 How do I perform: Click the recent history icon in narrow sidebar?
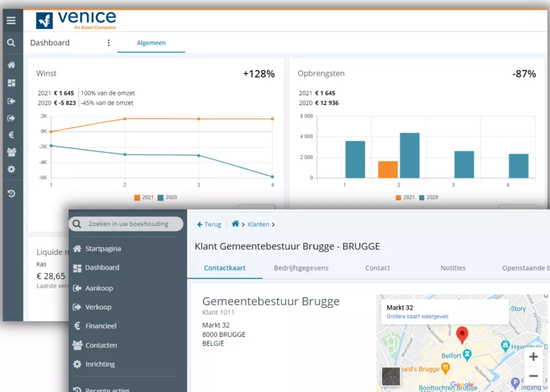11,193
